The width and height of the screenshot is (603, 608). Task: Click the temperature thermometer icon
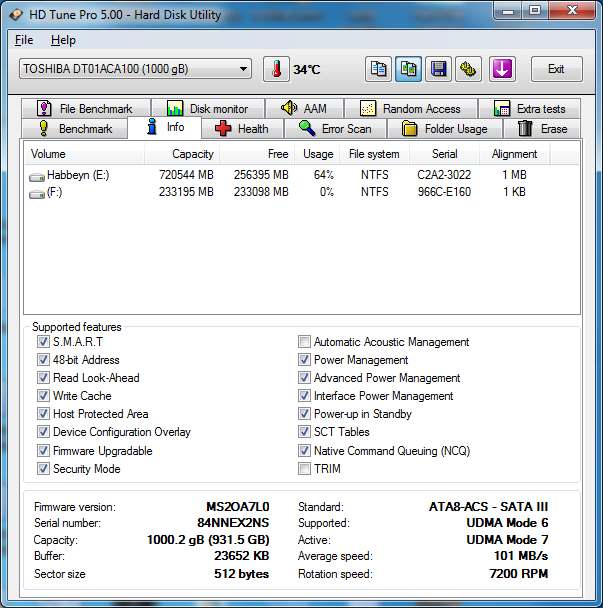point(276,69)
